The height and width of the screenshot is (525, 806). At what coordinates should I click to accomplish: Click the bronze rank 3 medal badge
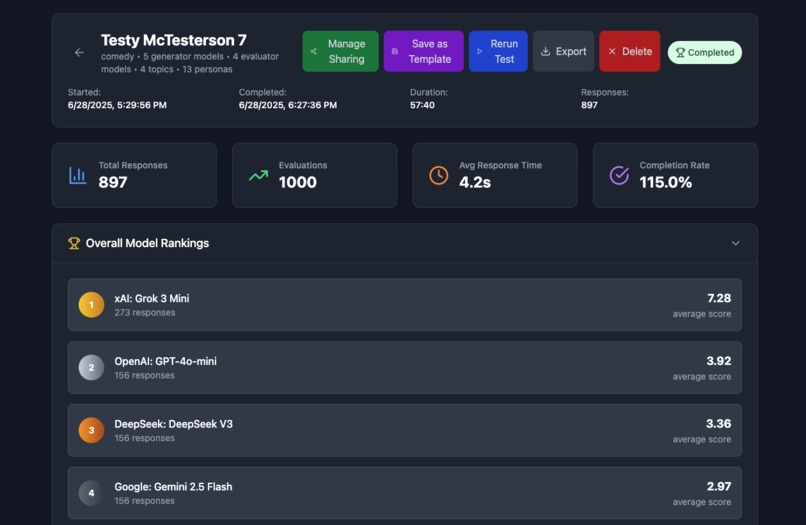91,430
